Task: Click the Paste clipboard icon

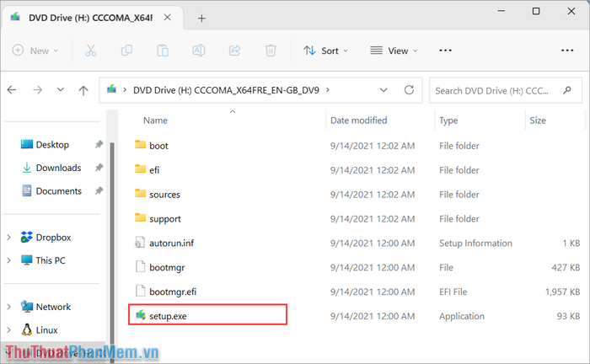Action: 163,51
